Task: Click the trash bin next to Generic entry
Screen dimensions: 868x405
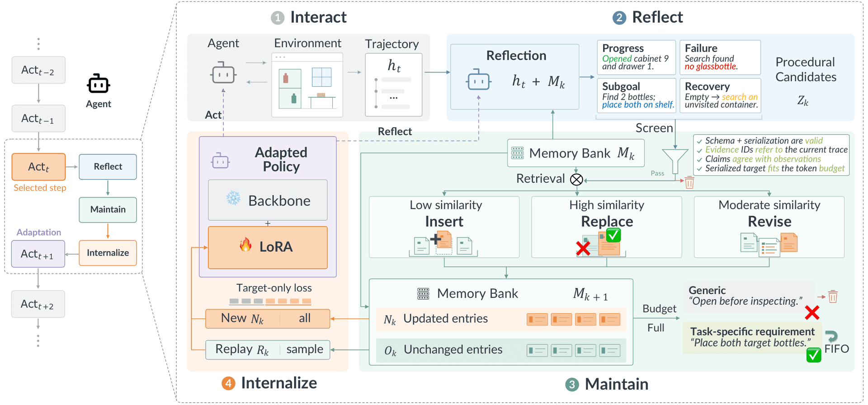Action: [833, 296]
